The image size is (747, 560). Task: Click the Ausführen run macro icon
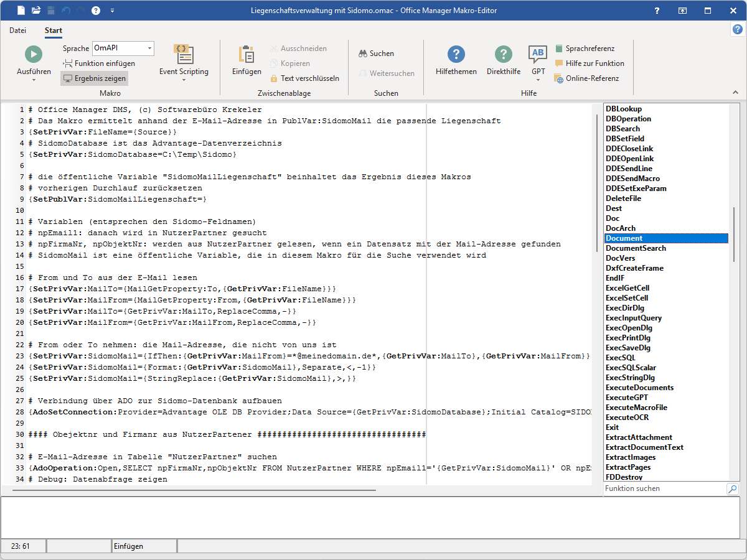point(34,54)
